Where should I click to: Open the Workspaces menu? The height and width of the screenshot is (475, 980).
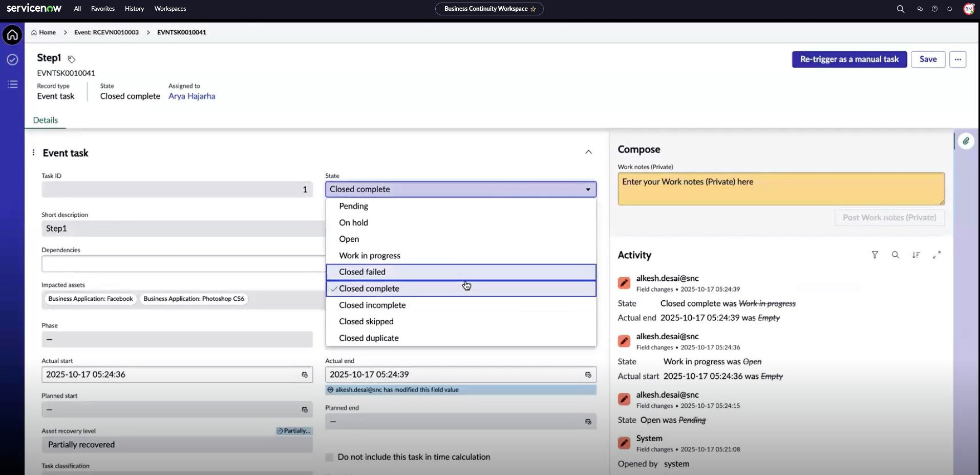(171, 9)
